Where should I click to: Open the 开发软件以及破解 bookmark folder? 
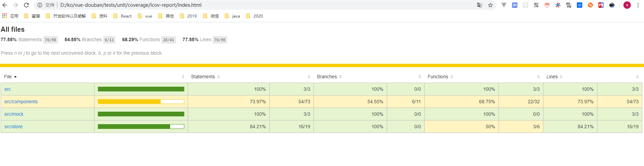66,16
